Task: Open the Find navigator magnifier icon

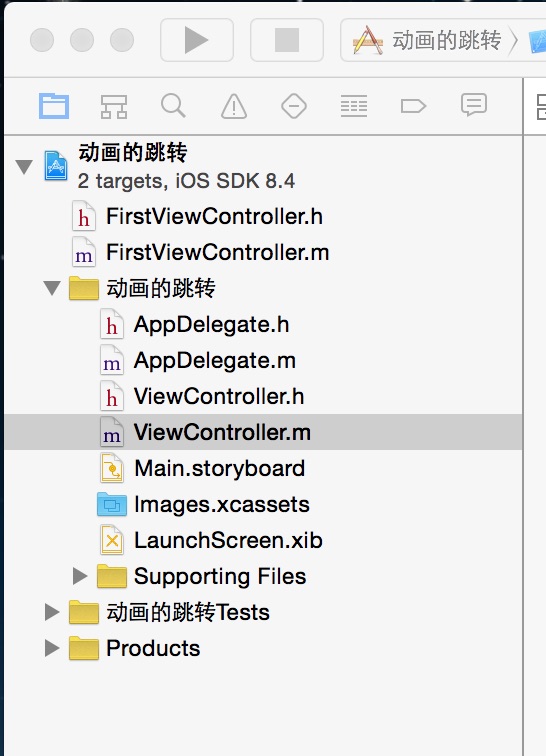Action: (x=173, y=106)
